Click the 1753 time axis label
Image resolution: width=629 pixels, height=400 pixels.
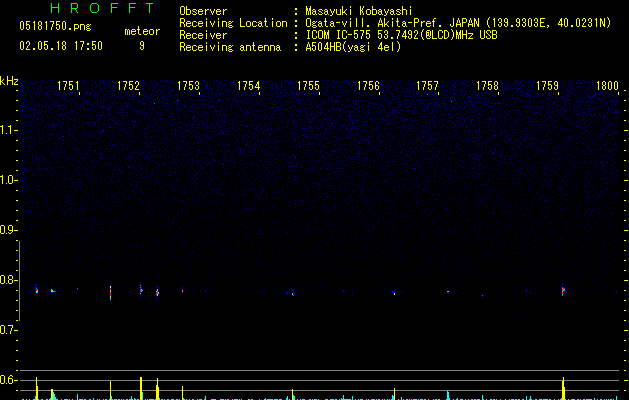coord(188,86)
